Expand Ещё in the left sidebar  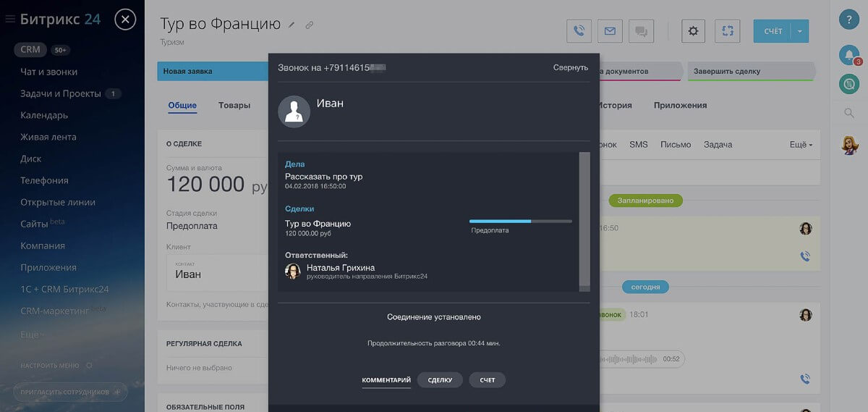tap(32, 335)
